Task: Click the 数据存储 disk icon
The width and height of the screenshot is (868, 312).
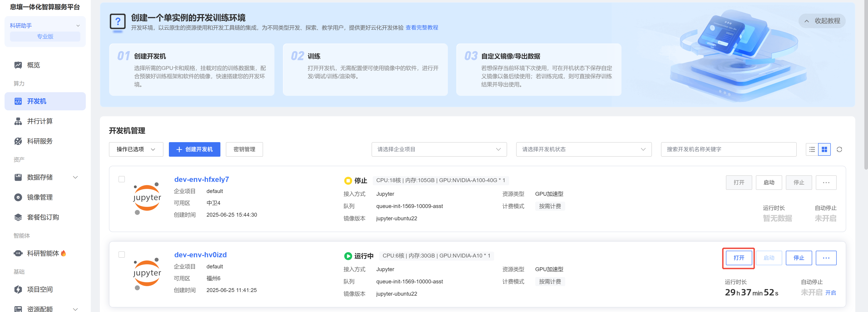Action: 18,177
